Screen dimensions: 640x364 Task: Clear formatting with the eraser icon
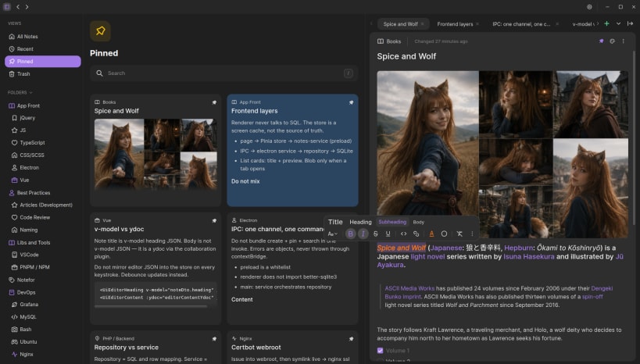click(x=459, y=234)
